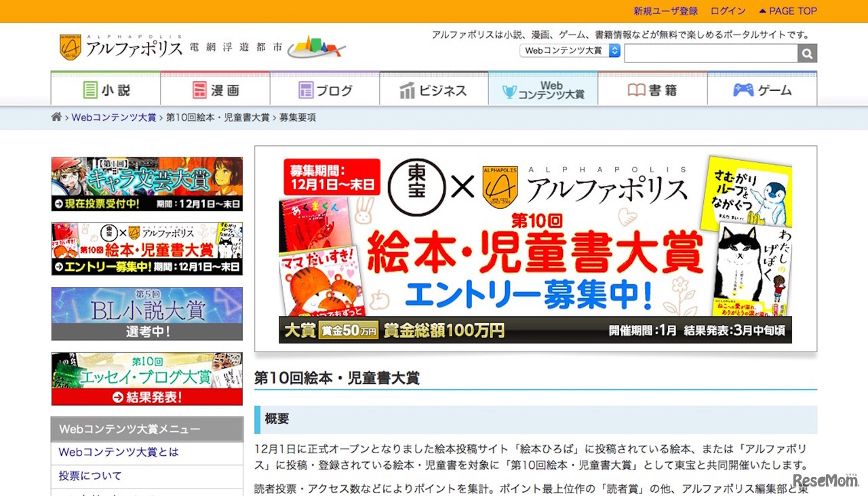Click the 募集要項 breadcrumb text
This screenshot has width=868, height=496.
[x=297, y=117]
